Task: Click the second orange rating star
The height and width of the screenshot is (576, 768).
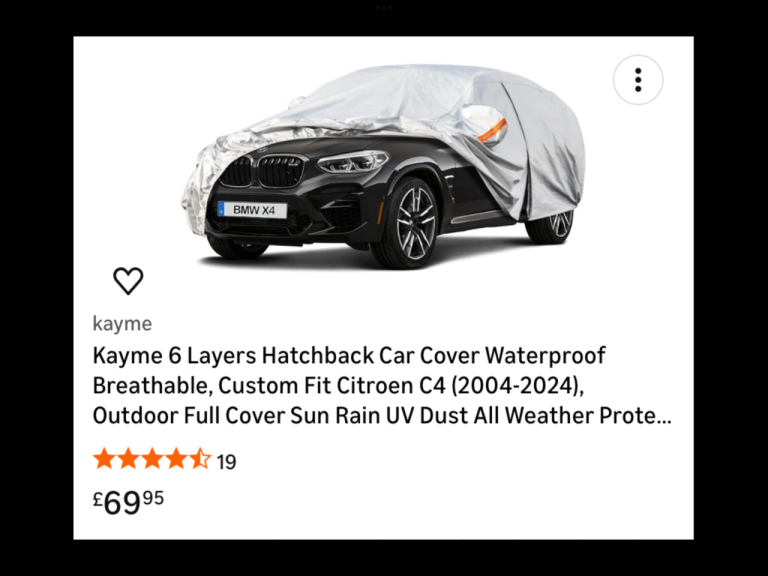Action: coord(128,459)
